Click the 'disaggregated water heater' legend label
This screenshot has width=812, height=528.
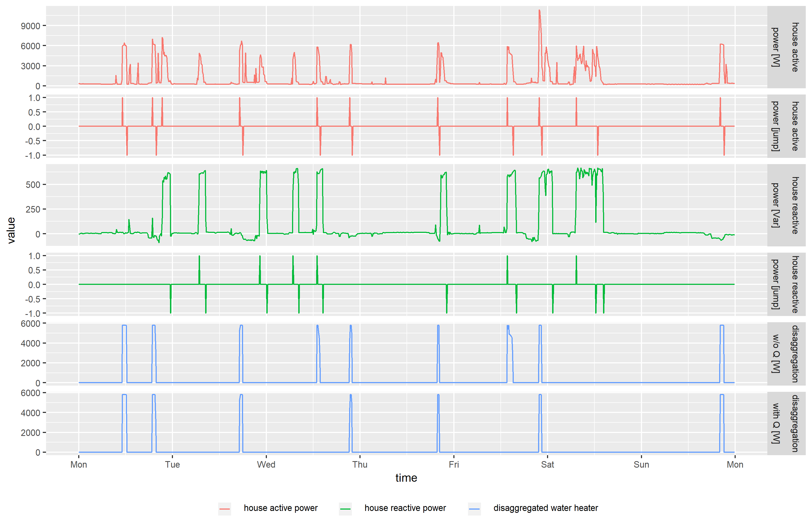click(546, 508)
